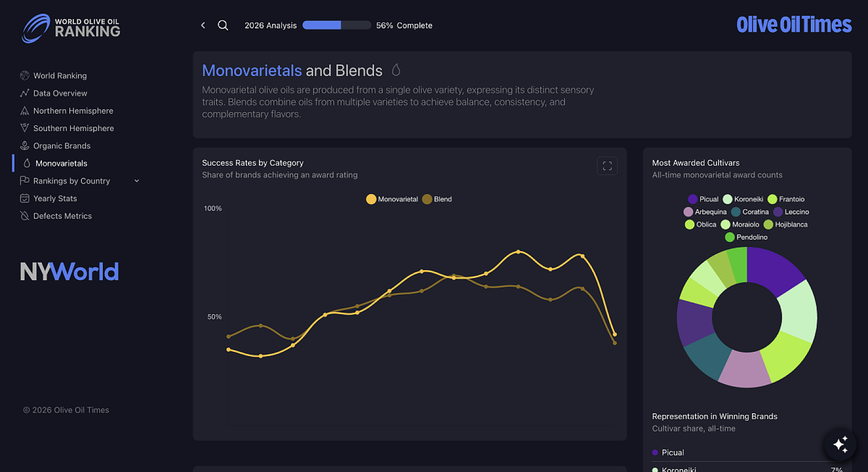
Task: Open Data Overview section
Action: (x=60, y=93)
